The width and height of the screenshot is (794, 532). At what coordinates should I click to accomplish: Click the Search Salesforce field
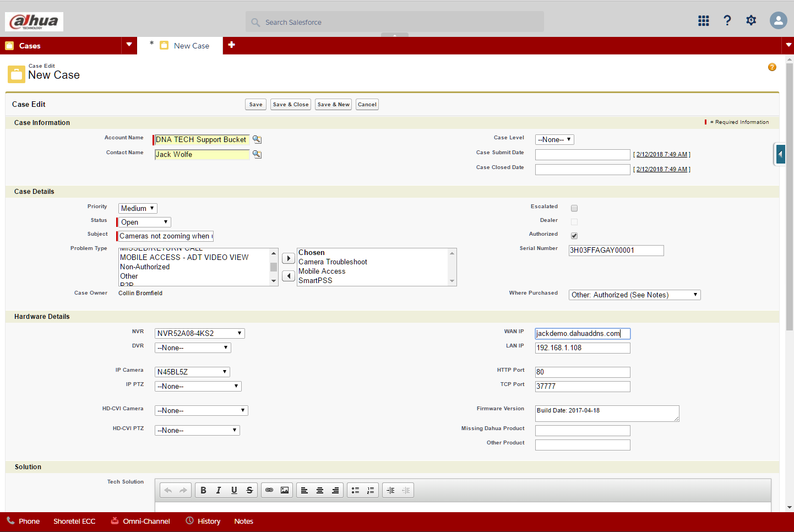(x=395, y=23)
